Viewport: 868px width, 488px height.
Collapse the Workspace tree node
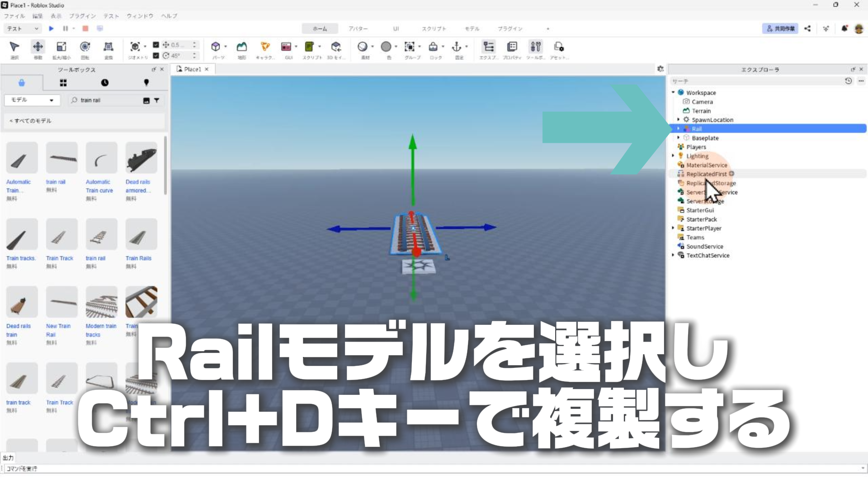coord(673,93)
